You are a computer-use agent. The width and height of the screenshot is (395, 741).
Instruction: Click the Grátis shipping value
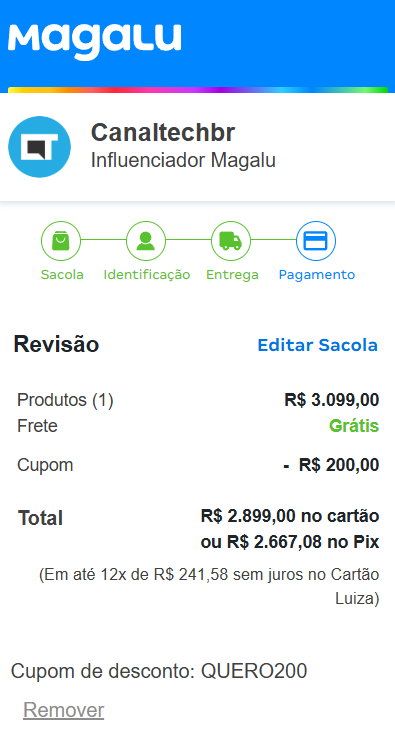click(x=354, y=426)
